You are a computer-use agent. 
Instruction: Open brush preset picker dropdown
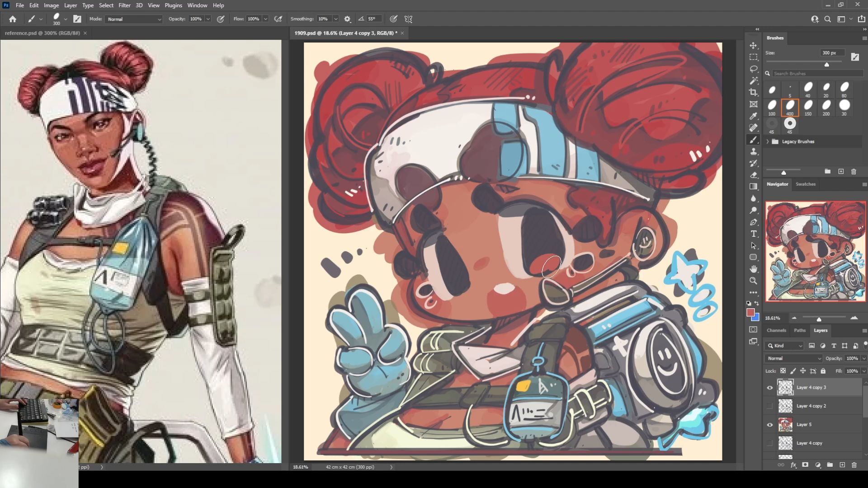click(66, 19)
